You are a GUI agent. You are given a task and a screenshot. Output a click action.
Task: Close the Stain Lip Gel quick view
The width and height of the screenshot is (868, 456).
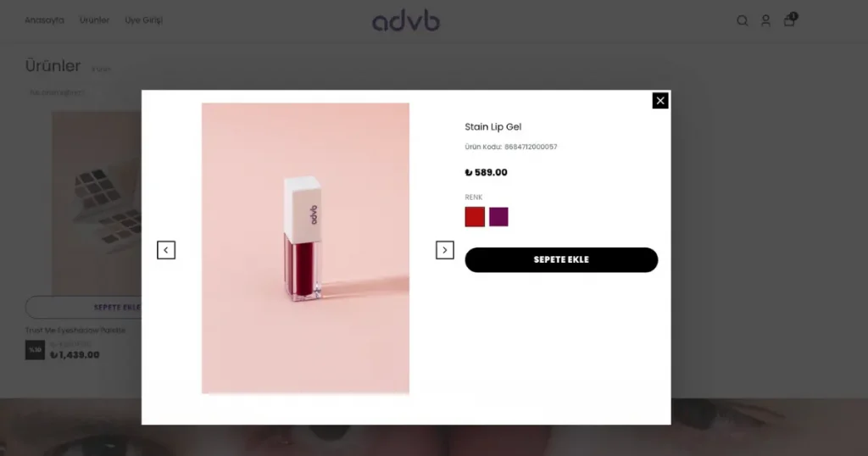659,101
